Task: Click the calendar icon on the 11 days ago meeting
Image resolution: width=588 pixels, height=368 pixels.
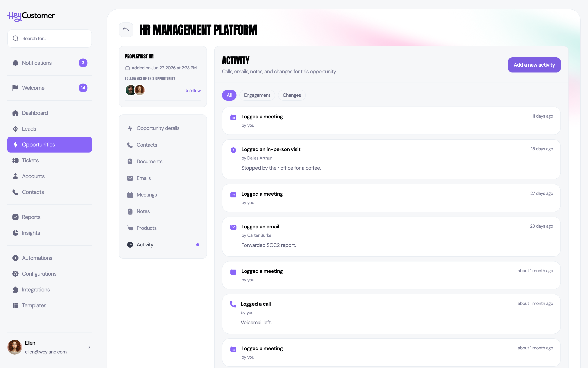Action: [x=233, y=117]
